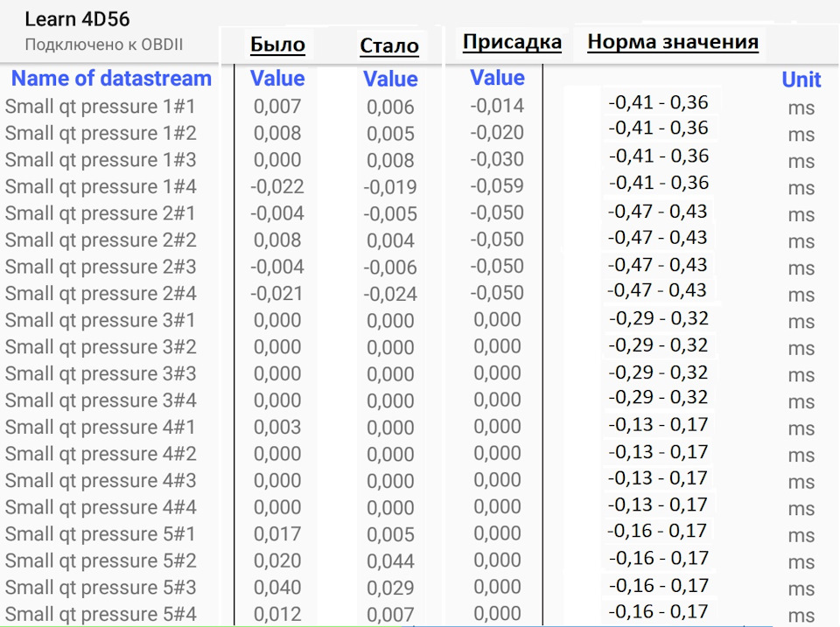The image size is (840, 627).
Task: Click Было value 0,007 for 1#1
Action: point(277,106)
